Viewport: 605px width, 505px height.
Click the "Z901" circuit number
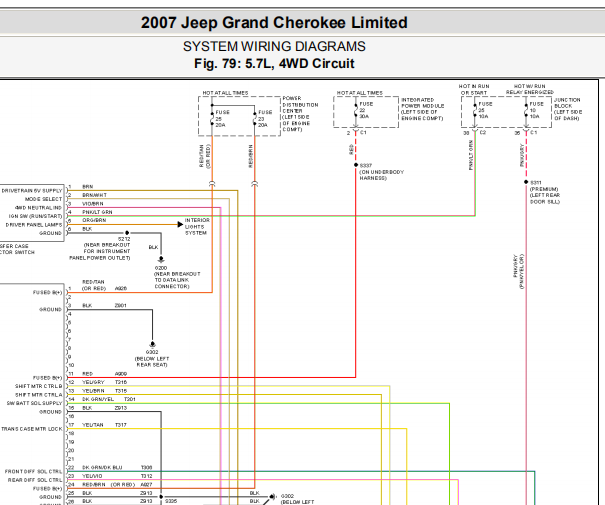120,306
